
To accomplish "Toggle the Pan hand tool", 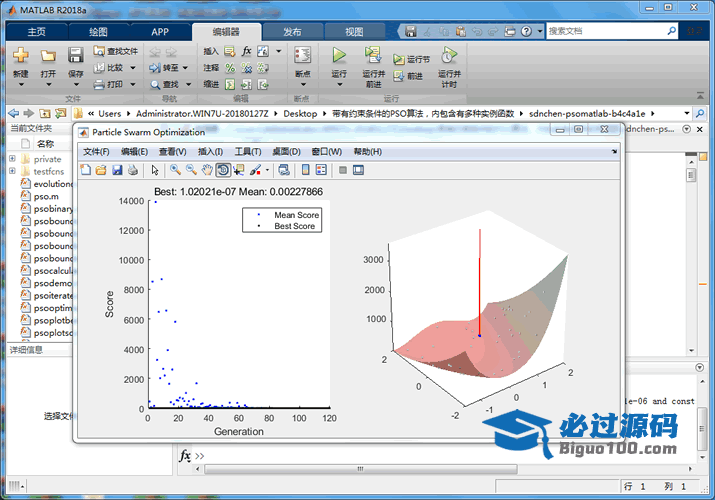I will [207, 170].
